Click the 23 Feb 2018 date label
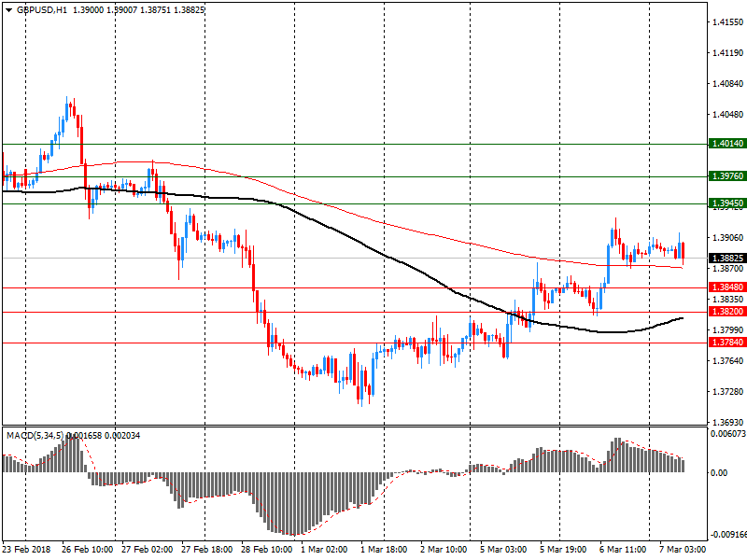Image resolution: width=747 pixels, height=560 pixels. [x=26, y=549]
